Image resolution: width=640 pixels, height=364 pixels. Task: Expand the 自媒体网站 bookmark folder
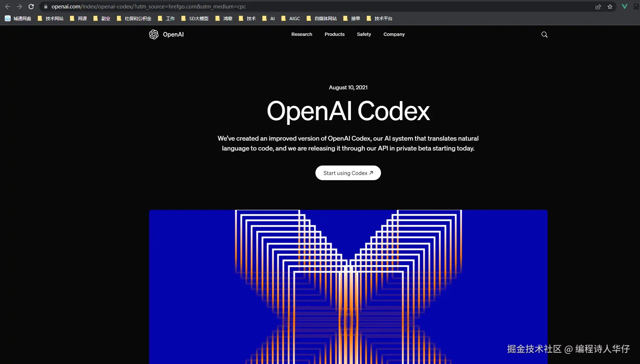(322, 18)
